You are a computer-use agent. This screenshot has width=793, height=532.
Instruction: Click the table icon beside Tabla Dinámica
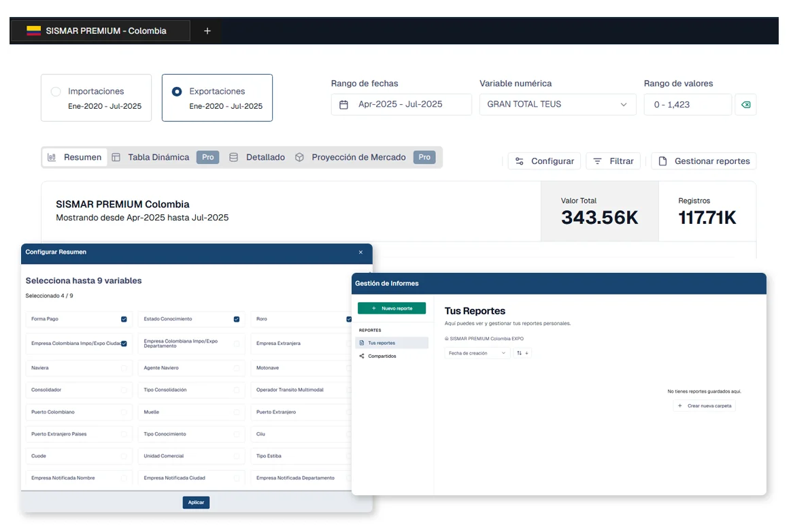[116, 157]
